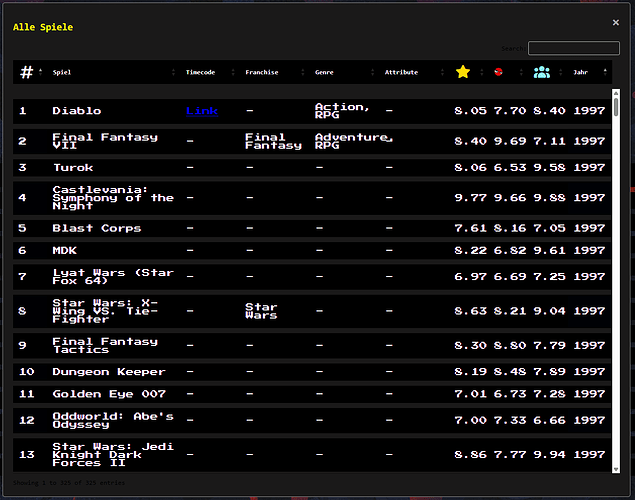Click the Star Wars franchise cell
The height and width of the screenshot is (500, 635).
tap(260, 312)
